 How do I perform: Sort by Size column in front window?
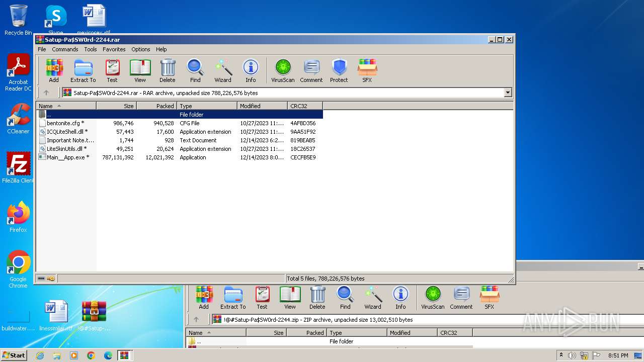[116, 106]
